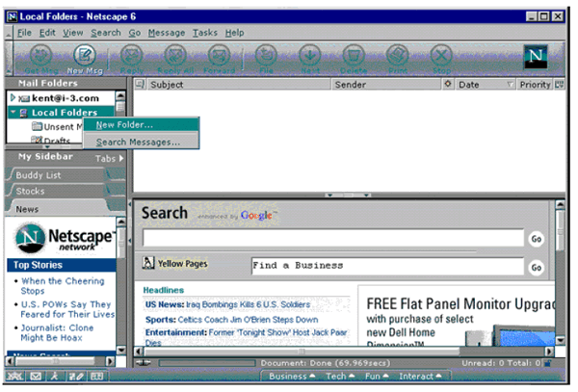Open the Tasks menu

205,33
